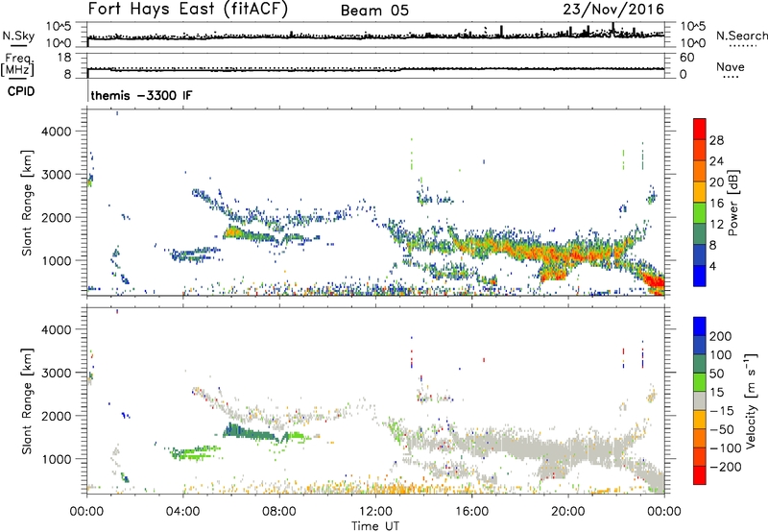Click the 'Beam 05' label

coord(374,11)
